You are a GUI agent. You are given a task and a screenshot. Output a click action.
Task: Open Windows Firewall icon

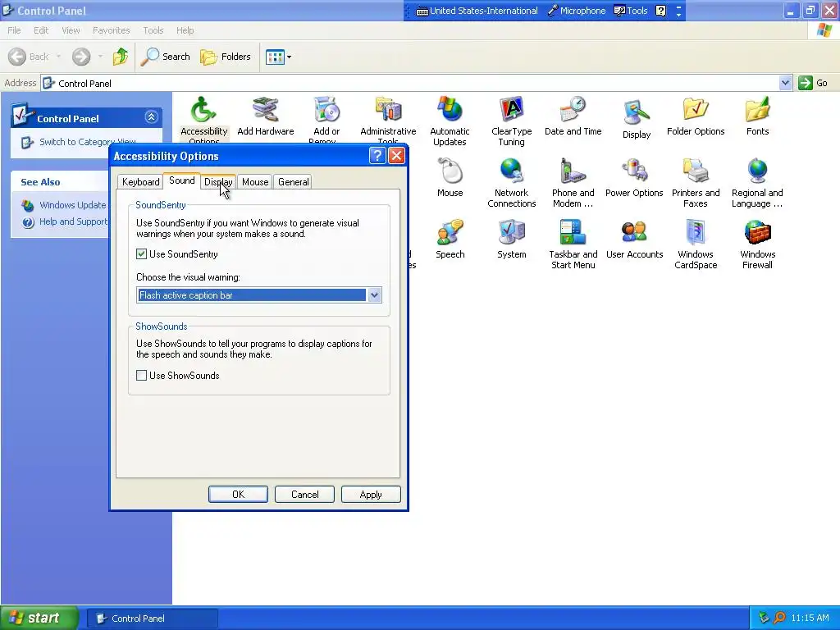[x=757, y=244]
